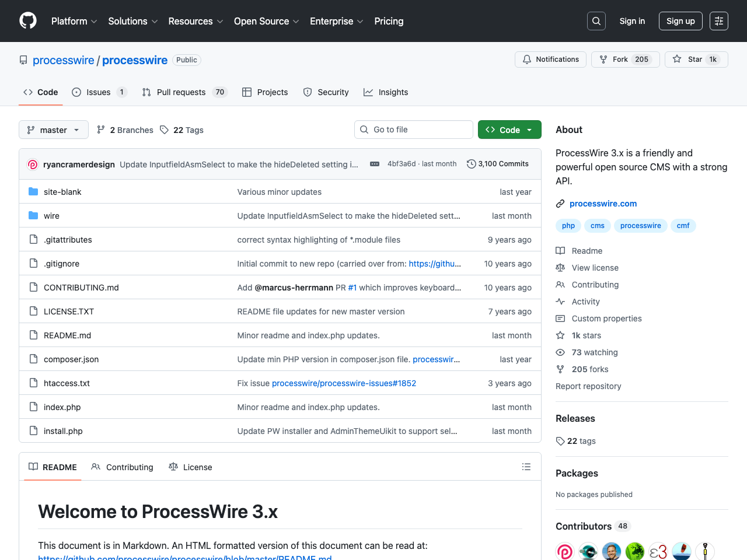Star the processwire repository
Screen dimensions: 747x560
(x=696, y=59)
